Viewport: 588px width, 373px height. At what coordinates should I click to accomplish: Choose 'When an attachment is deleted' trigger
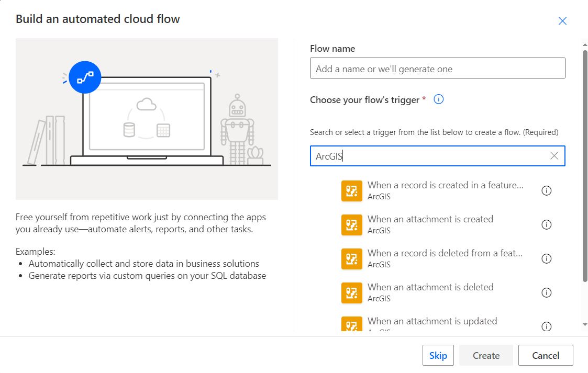[x=430, y=287]
